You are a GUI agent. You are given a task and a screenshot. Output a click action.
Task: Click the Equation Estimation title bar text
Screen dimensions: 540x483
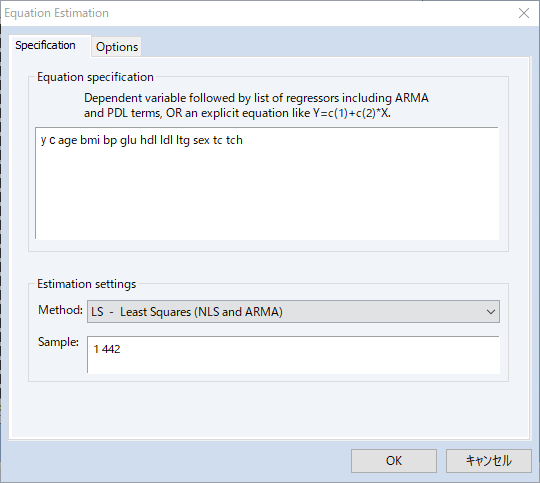(x=56, y=13)
